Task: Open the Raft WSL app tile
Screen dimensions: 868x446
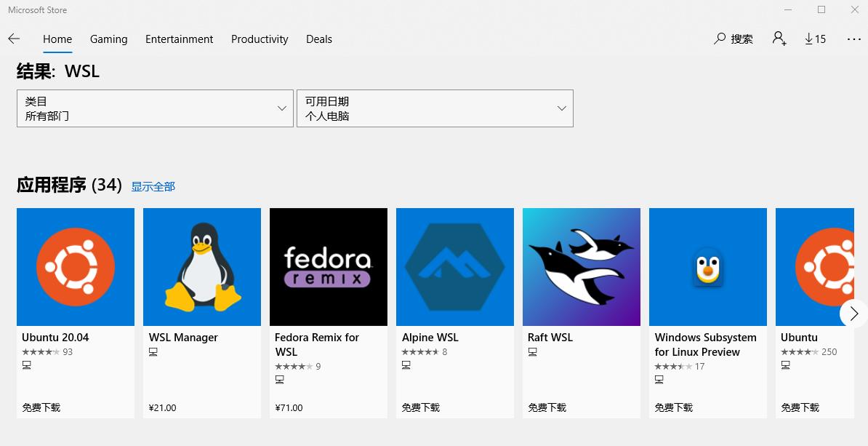Action: (x=581, y=266)
